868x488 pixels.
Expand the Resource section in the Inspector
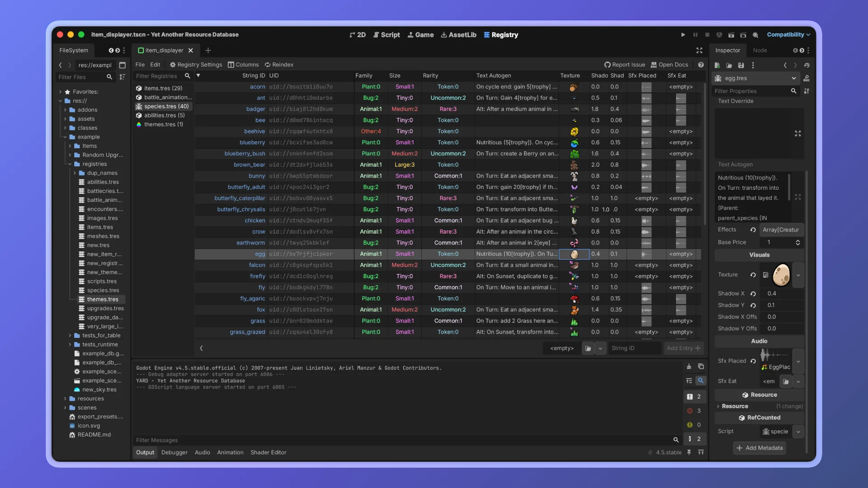(x=735, y=406)
